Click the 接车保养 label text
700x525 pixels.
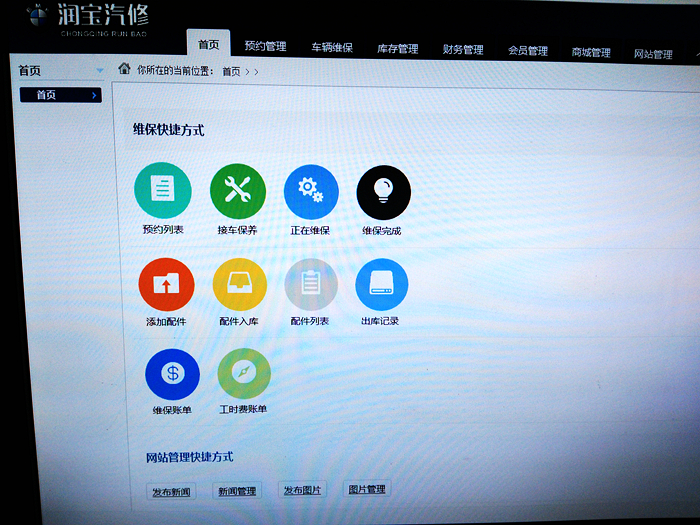tap(237, 230)
